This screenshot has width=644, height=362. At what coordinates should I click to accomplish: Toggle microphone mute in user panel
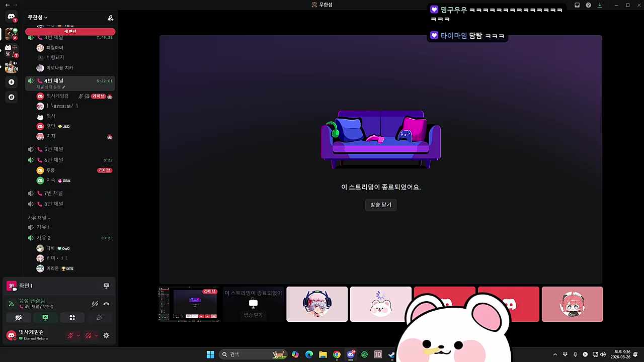[70, 335]
